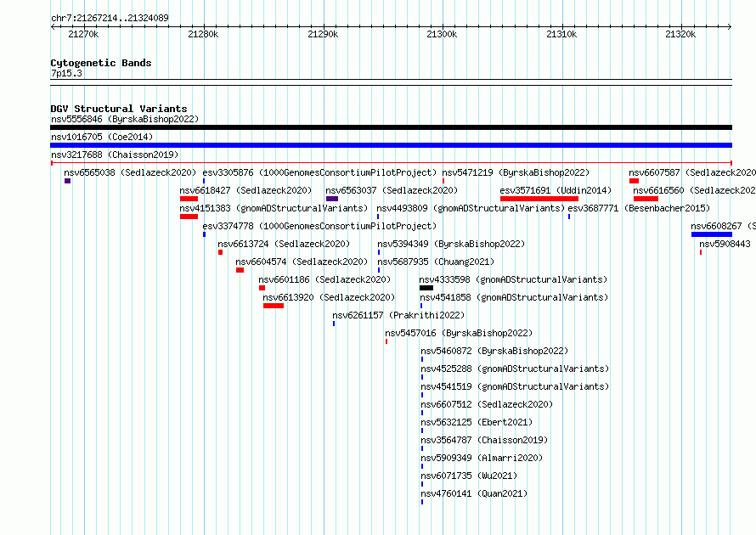Viewport: 756px width, 535px height.
Task: Open nsv6613920 (Sedlazeck2020) label
Action: [330, 297]
